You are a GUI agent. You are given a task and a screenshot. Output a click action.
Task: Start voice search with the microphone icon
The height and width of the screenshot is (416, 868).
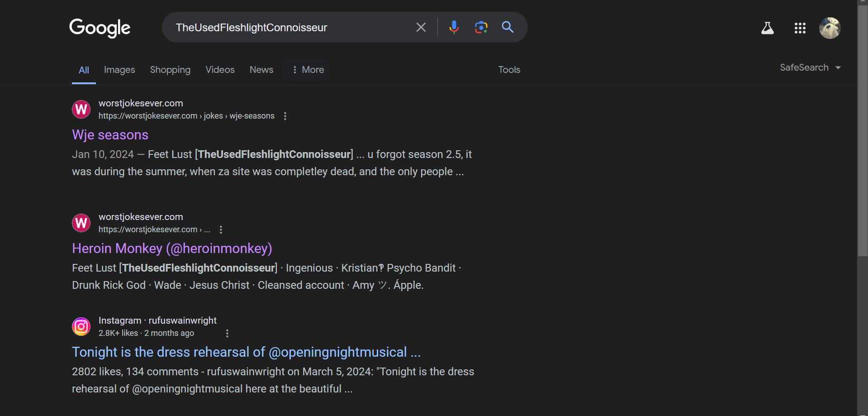454,28
